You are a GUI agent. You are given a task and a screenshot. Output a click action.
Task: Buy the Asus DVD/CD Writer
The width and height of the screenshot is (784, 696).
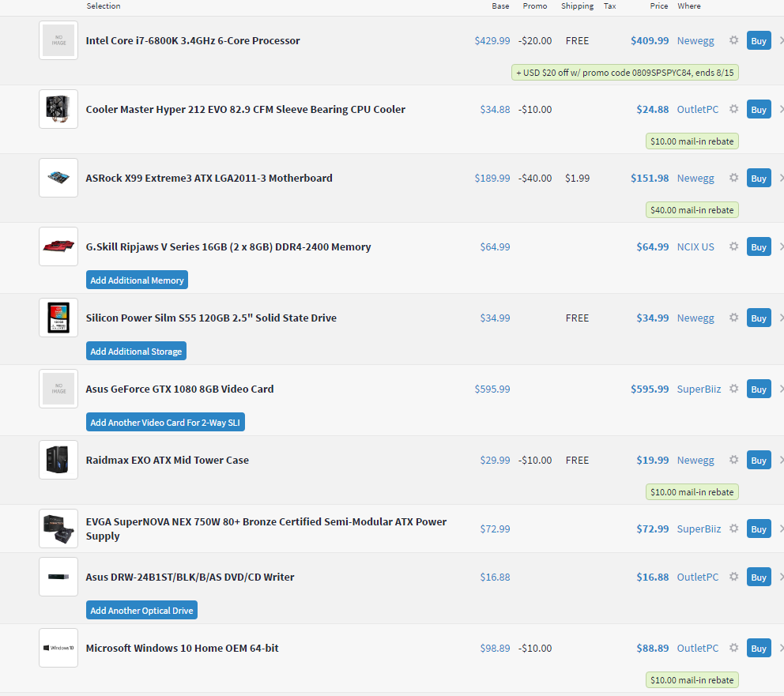click(759, 577)
